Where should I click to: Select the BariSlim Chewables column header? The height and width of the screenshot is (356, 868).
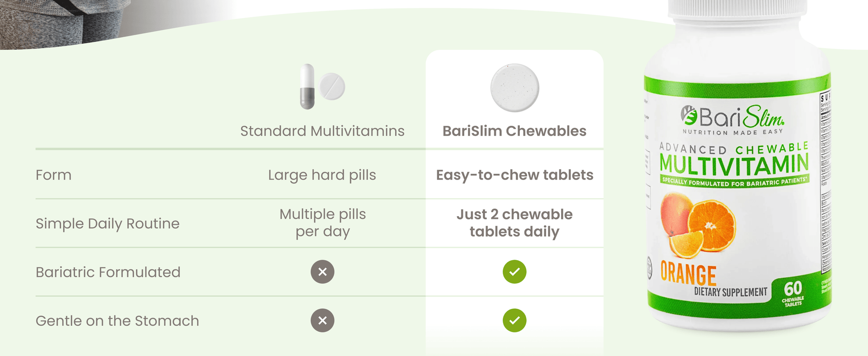(x=514, y=131)
